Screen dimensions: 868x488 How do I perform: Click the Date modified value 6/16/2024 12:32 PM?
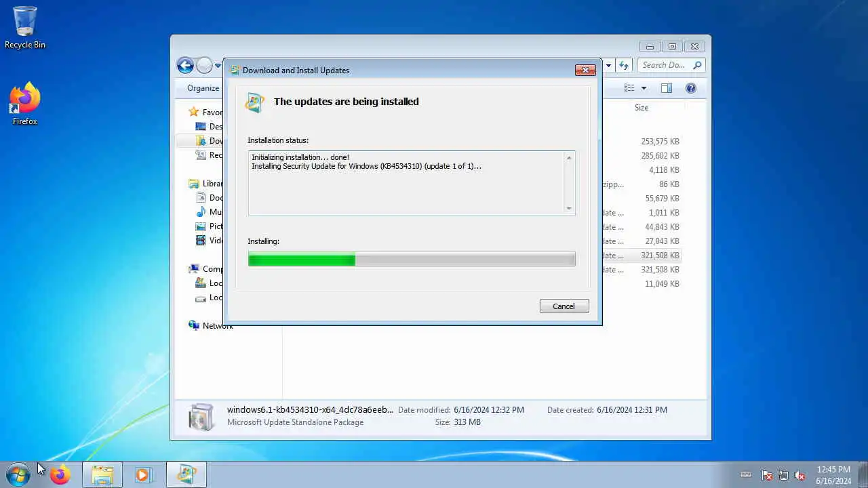(x=489, y=410)
